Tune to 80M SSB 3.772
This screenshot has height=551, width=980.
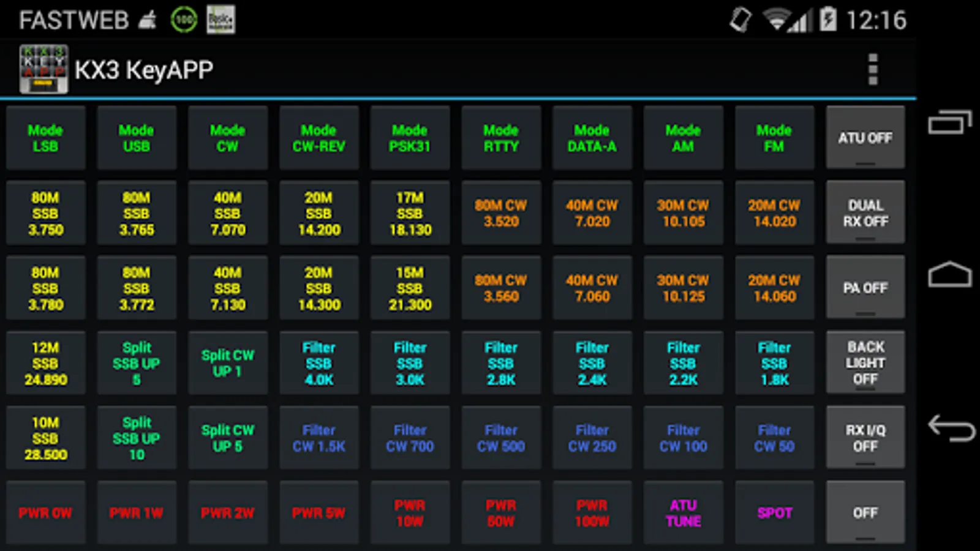click(x=137, y=288)
